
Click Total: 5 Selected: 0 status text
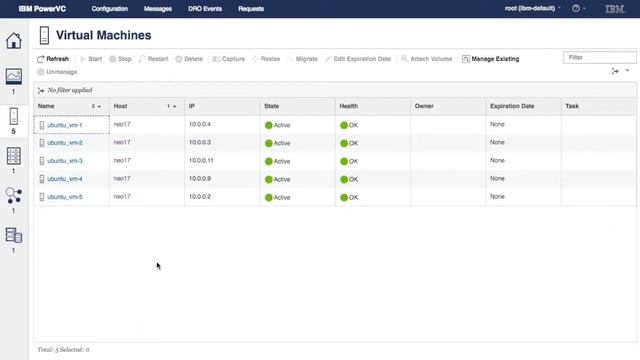tap(63, 350)
